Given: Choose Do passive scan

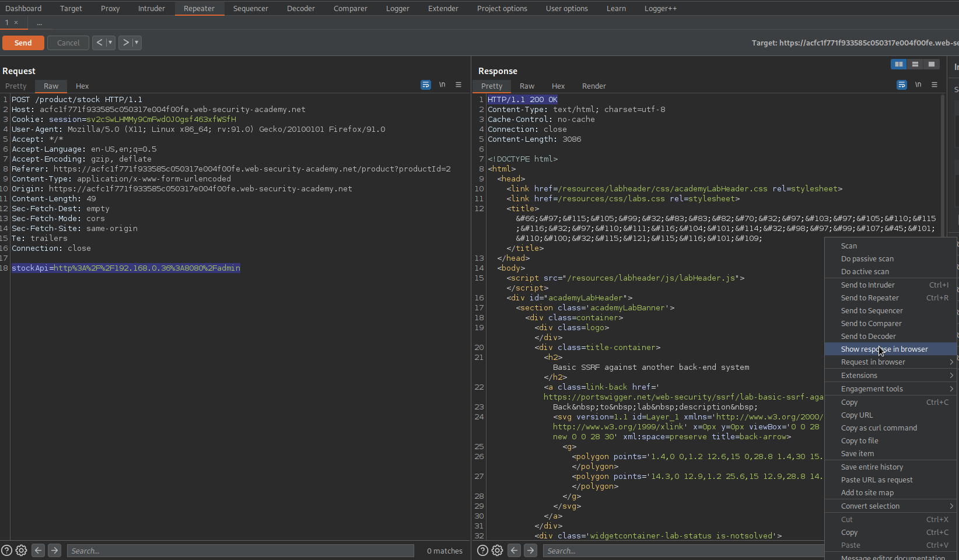Looking at the screenshot, I should [890, 259].
